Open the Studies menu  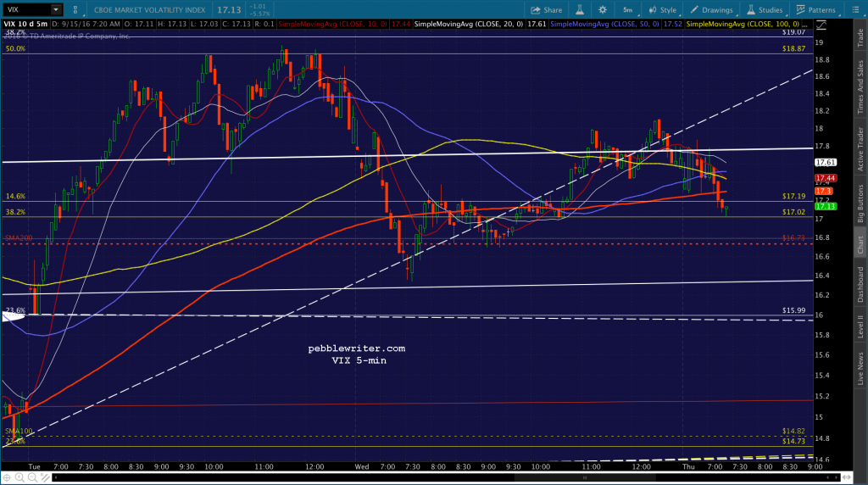[x=765, y=10]
